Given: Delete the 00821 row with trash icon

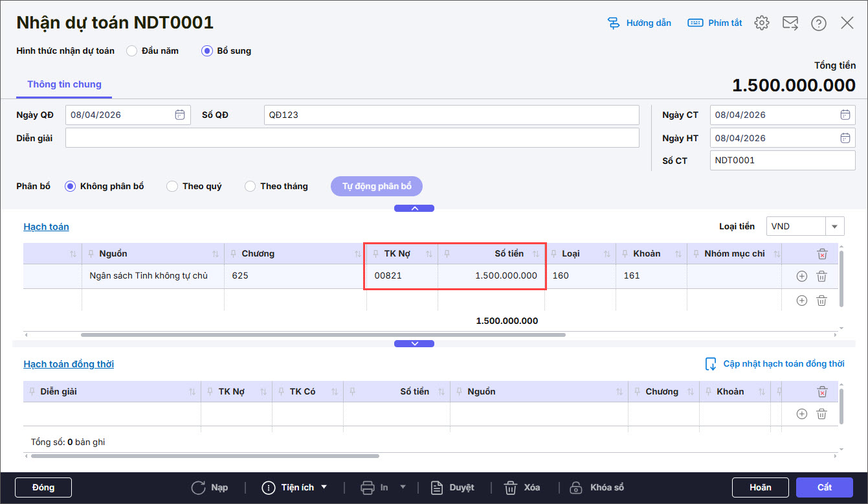Looking at the screenshot, I should [x=821, y=276].
